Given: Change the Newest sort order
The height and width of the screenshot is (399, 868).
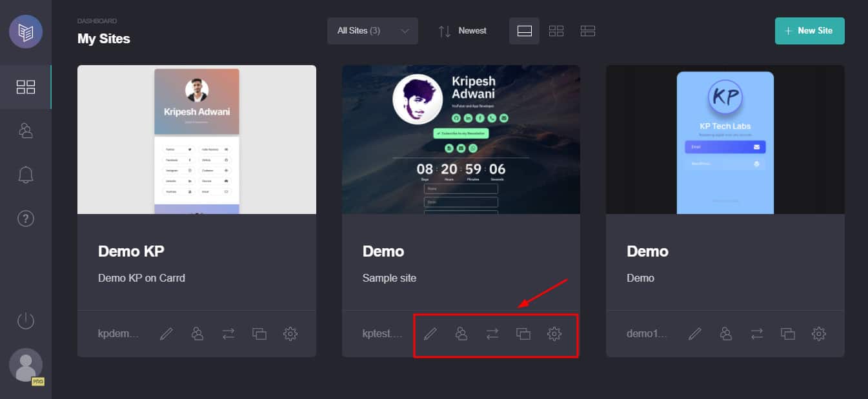Looking at the screenshot, I should [463, 31].
